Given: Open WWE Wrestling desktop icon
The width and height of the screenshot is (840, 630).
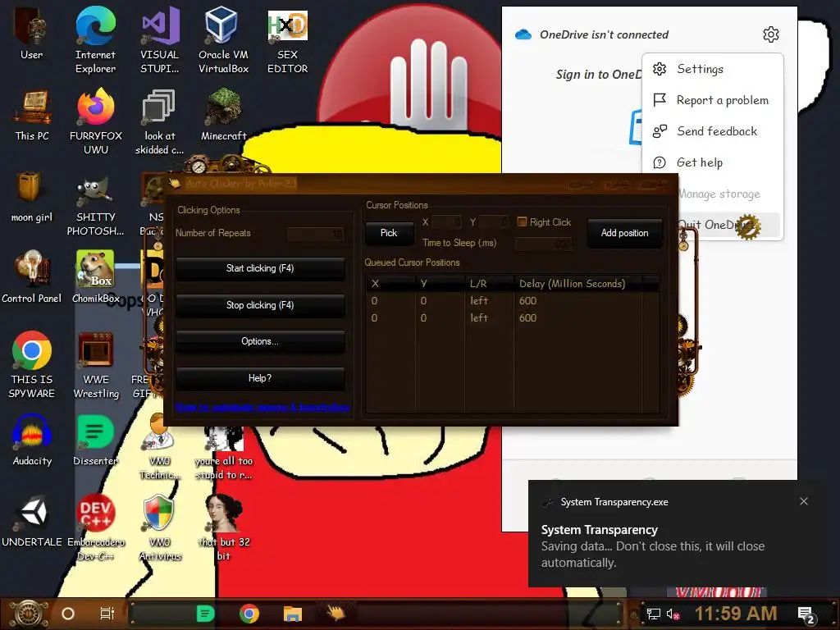Looking at the screenshot, I should (95, 365).
